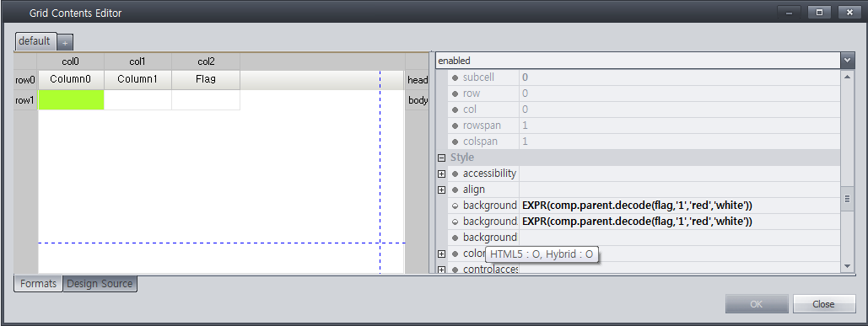Click the rowspan property value
Image resolution: width=868 pixels, height=326 pixels.
679,126
